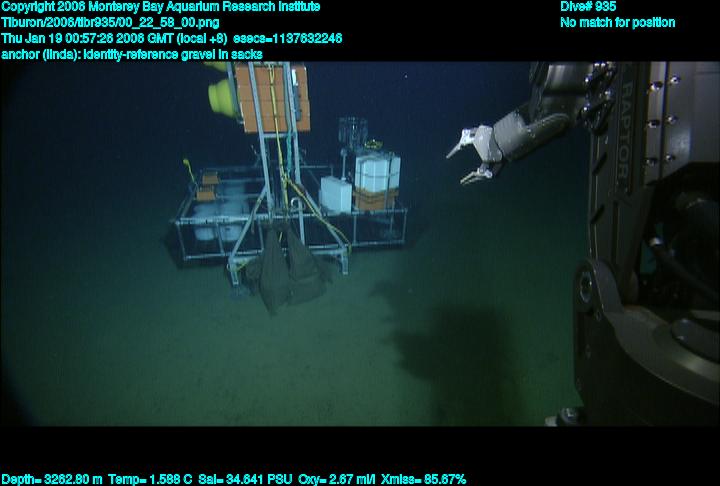Select the Depth= 3262.80 m reading

(x=52, y=479)
